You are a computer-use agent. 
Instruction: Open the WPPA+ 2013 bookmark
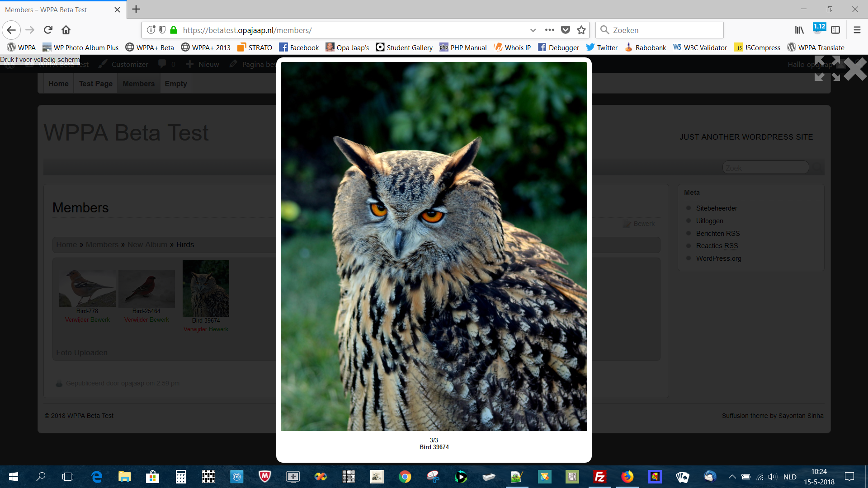206,47
